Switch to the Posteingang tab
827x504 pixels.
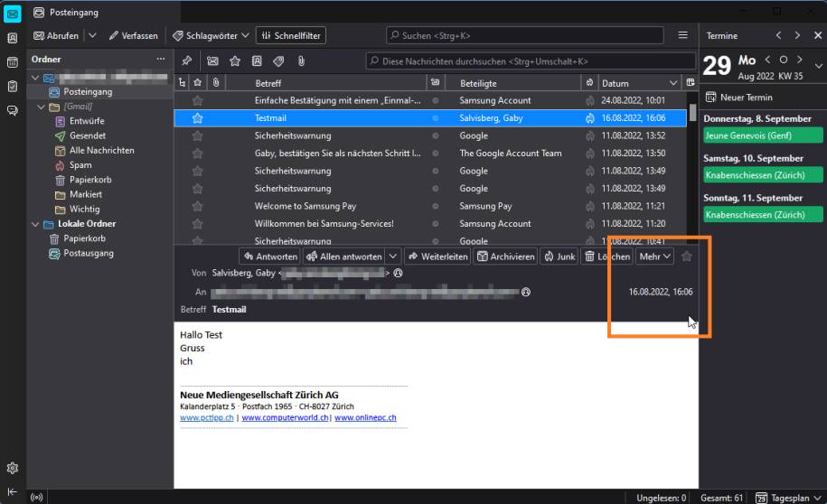click(72, 13)
